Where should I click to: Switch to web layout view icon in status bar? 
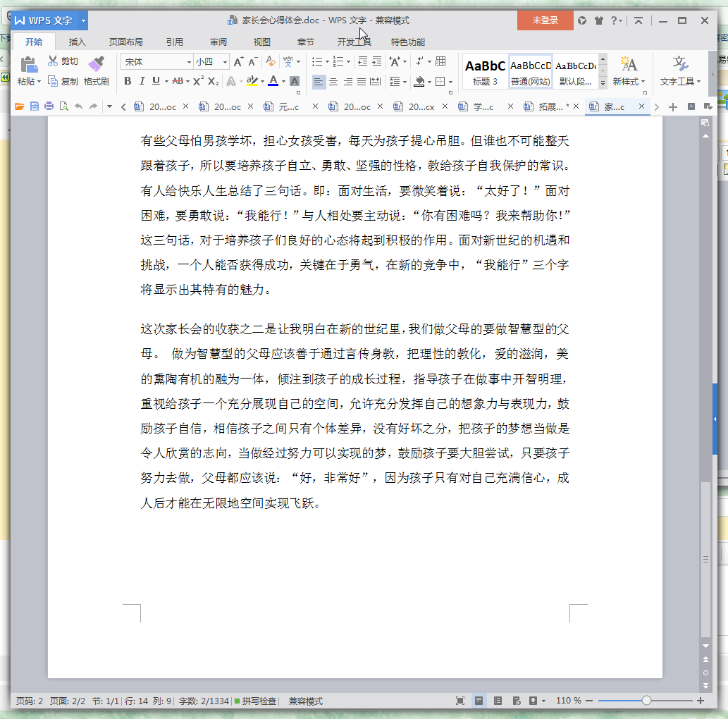click(517, 701)
